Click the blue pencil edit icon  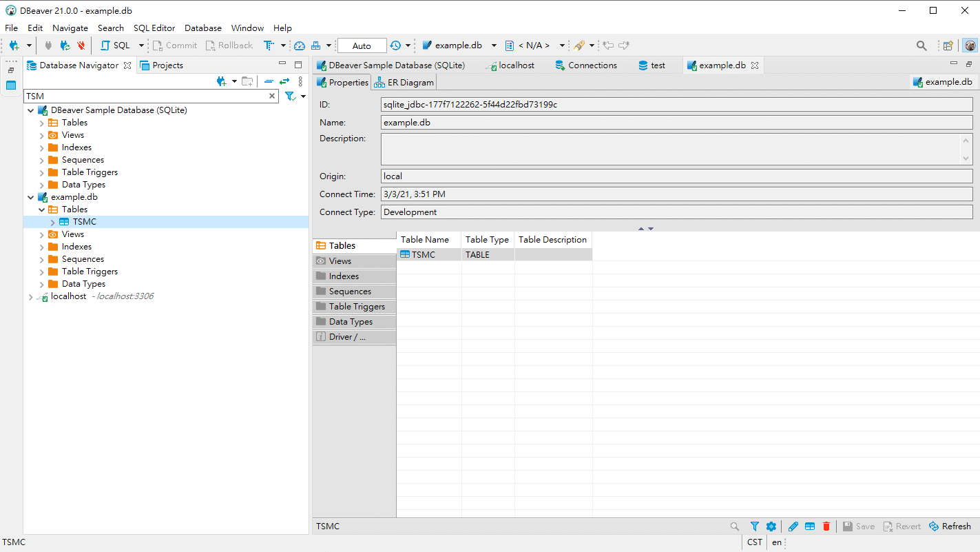(793, 527)
